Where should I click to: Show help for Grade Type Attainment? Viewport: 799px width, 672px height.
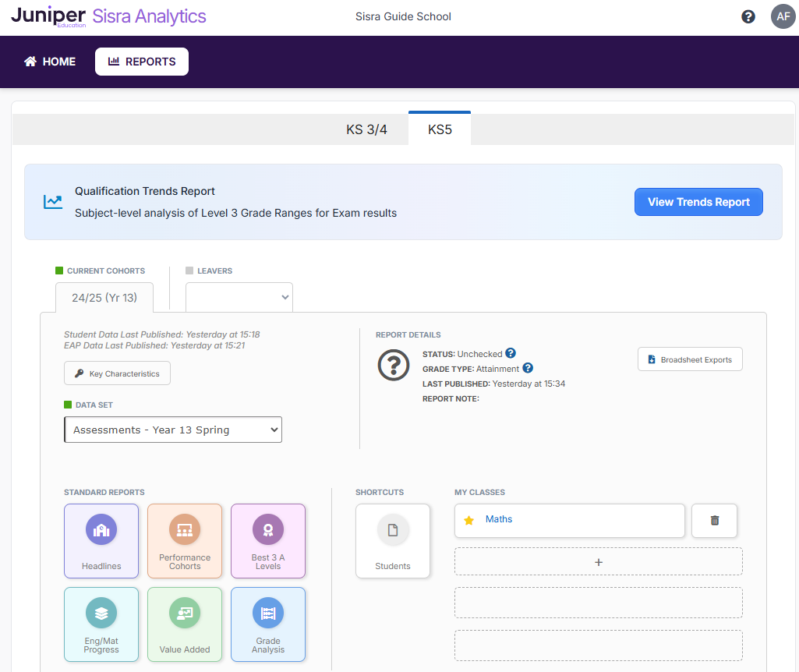(x=528, y=368)
